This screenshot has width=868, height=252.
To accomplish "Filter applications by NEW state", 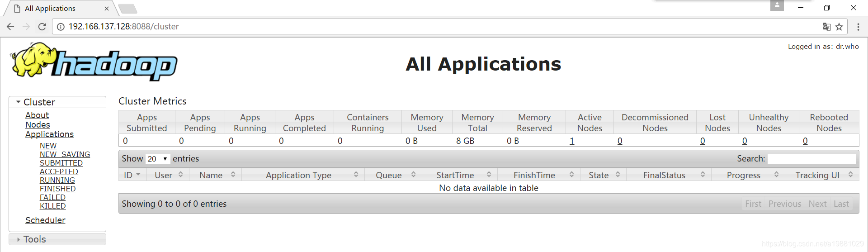I will pos(48,146).
